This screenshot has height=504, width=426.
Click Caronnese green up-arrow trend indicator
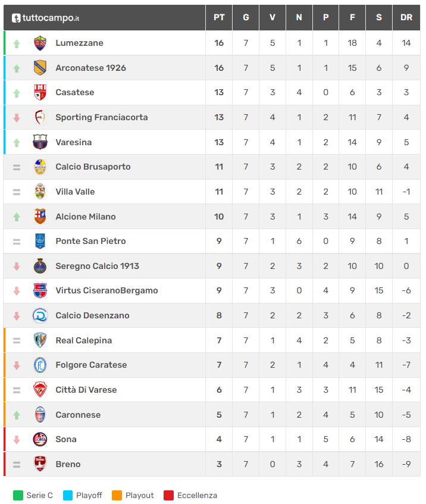pyautogui.click(x=17, y=415)
